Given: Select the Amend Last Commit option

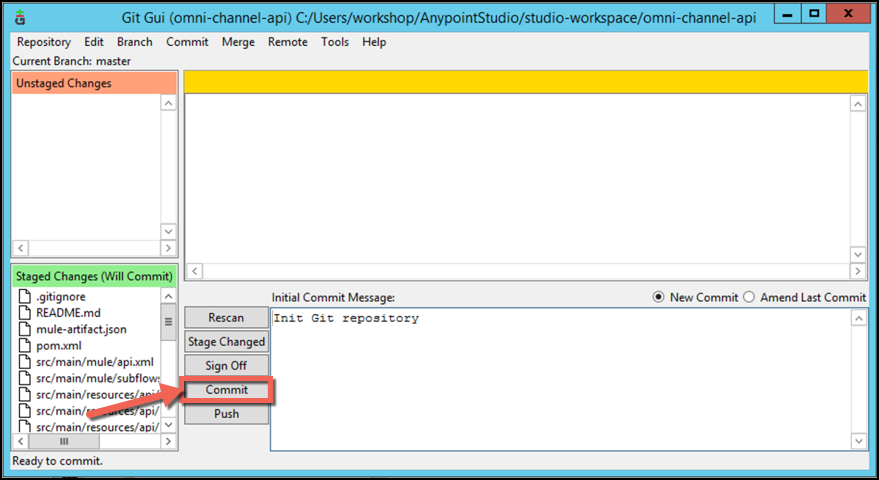Looking at the screenshot, I should coord(748,297).
